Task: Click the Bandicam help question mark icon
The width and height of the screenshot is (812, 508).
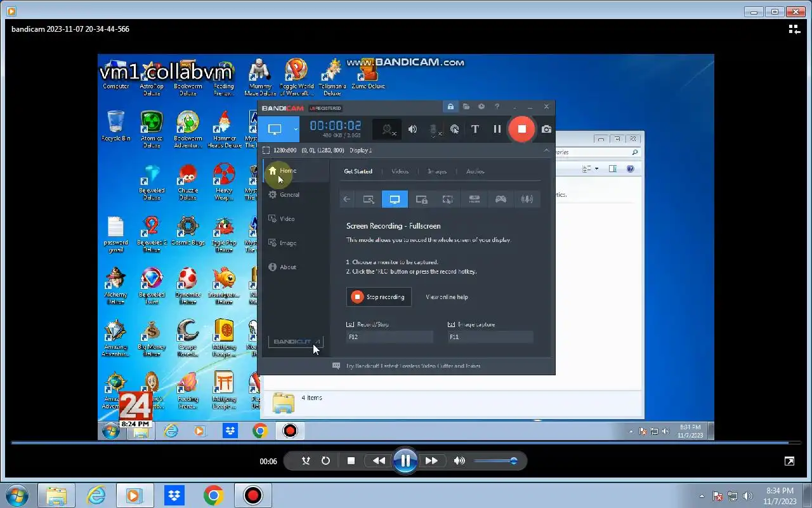Action: tap(497, 107)
